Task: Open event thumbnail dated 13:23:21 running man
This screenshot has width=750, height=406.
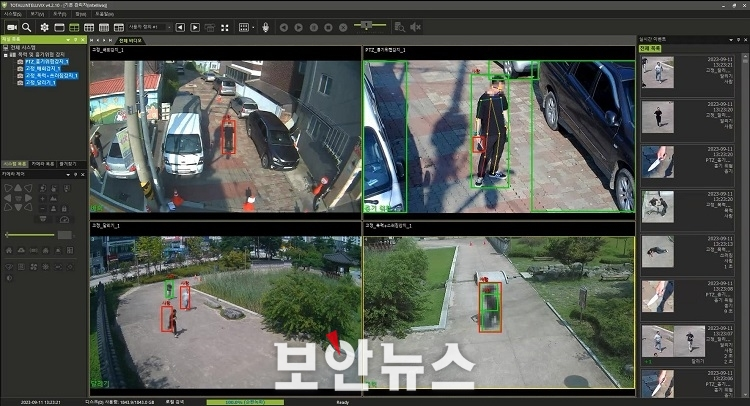Action: 658,72
